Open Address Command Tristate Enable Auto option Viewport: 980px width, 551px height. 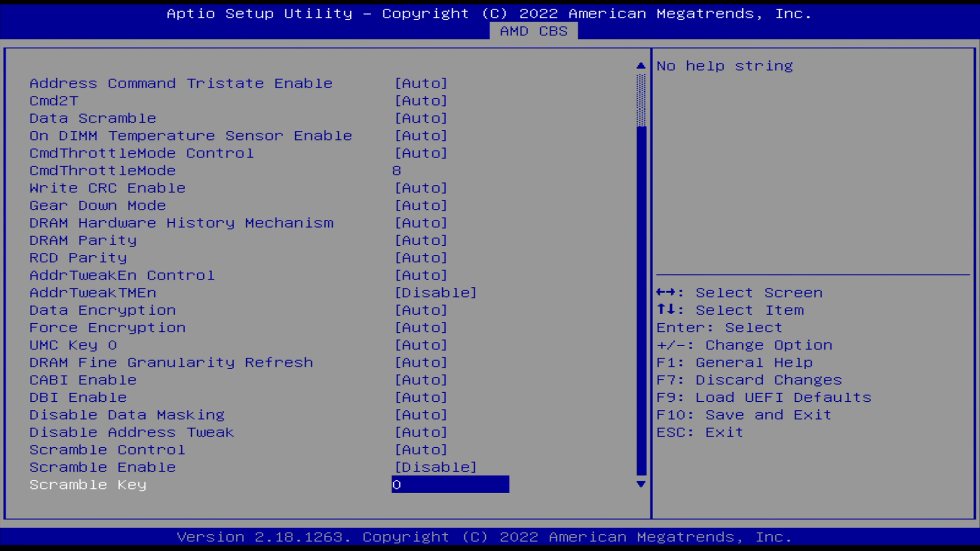pyautogui.click(x=421, y=83)
